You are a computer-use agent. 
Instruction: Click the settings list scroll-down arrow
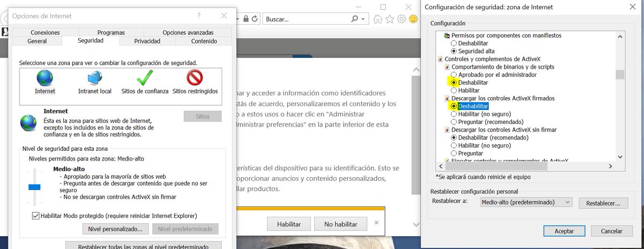coord(620,157)
